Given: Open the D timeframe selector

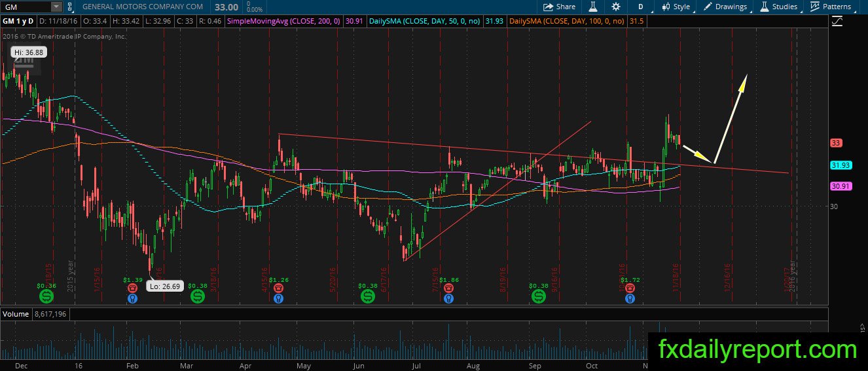Looking at the screenshot, I should (x=640, y=7).
